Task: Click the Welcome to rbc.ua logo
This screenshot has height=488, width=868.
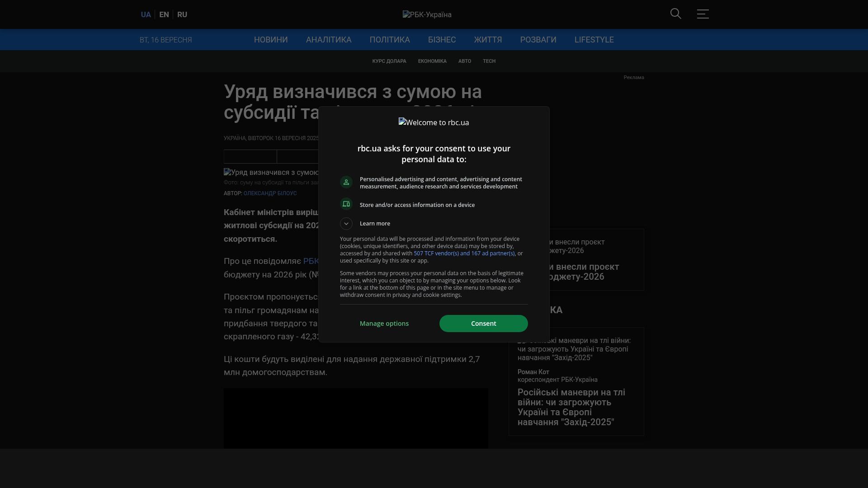Action: point(434,122)
